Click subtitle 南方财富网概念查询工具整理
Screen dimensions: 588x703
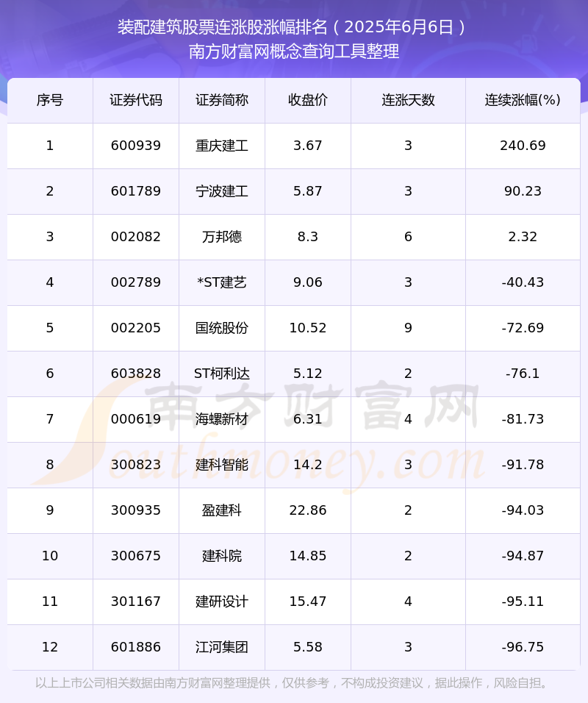294,51
